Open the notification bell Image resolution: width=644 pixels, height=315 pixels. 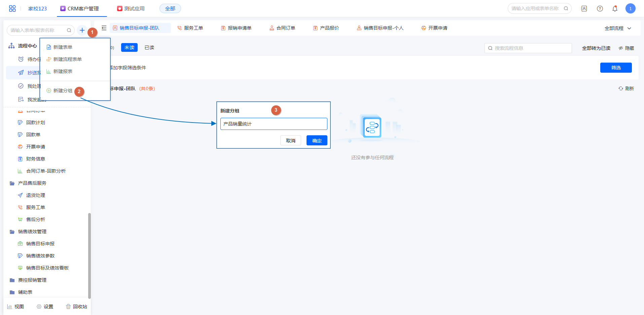point(615,9)
